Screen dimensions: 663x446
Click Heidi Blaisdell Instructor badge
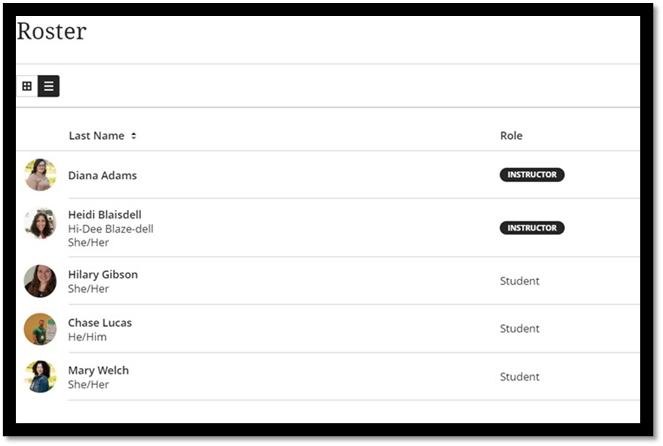point(532,228)
